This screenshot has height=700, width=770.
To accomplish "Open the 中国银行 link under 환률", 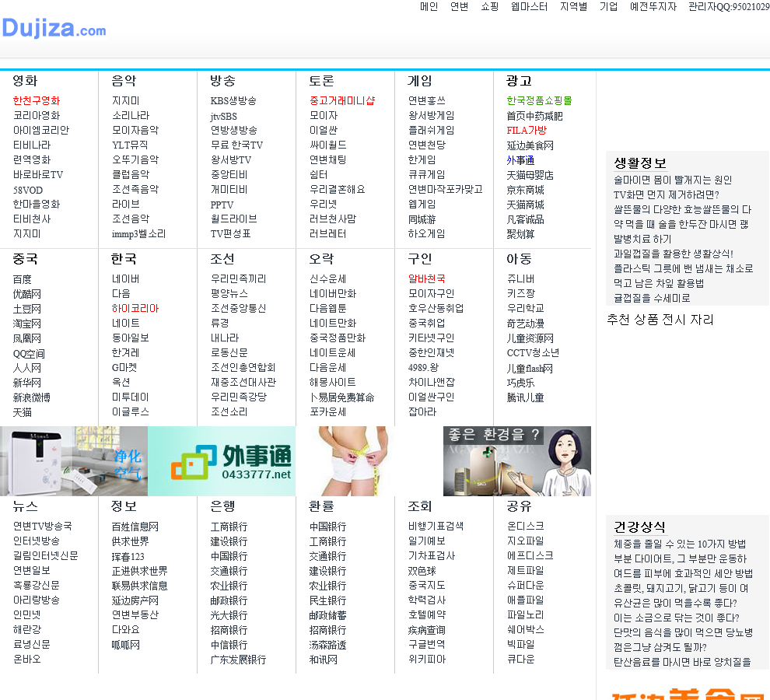I will [328, 527].
